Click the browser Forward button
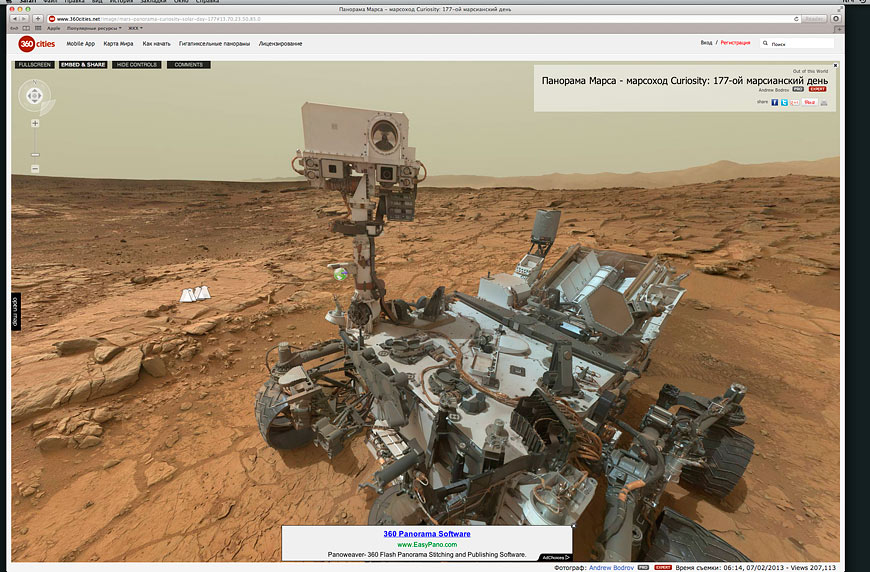Image resolution: width=870 pixels, height=572 pixels. [24, 19]
